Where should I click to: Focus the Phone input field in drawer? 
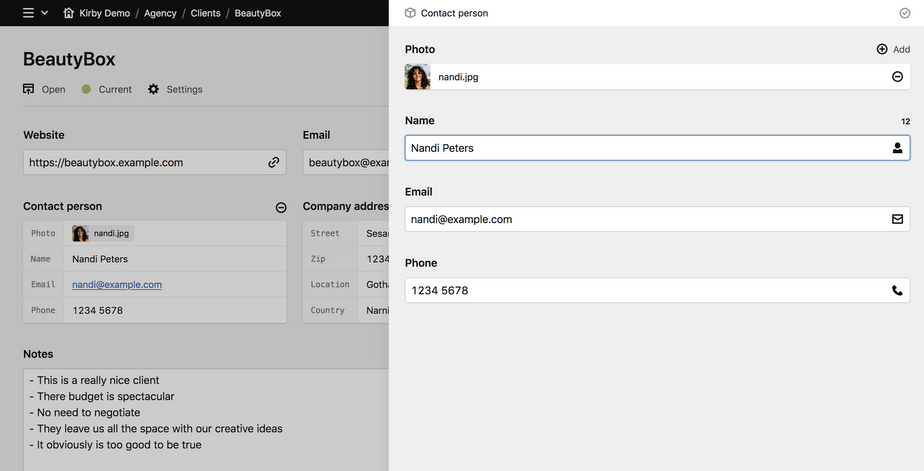640,291
